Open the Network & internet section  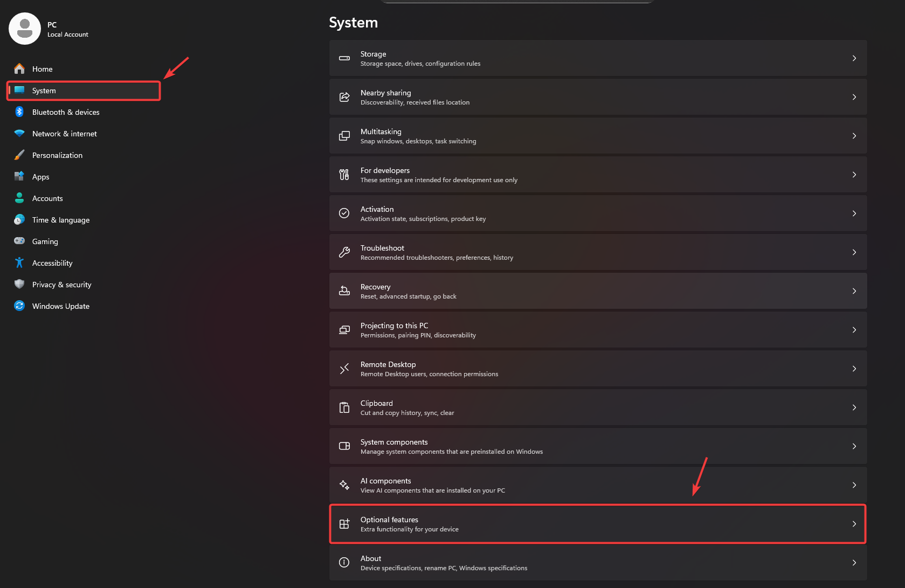click(64, 134)
